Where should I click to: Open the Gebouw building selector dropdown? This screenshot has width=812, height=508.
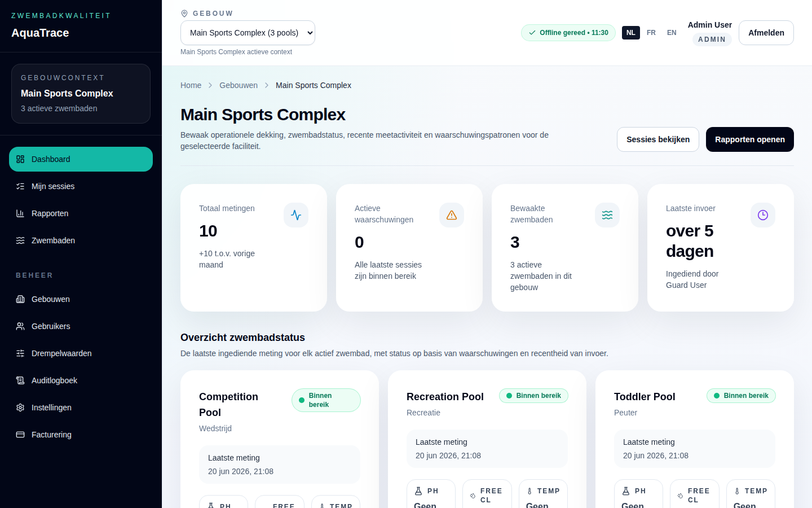(248, 33)
